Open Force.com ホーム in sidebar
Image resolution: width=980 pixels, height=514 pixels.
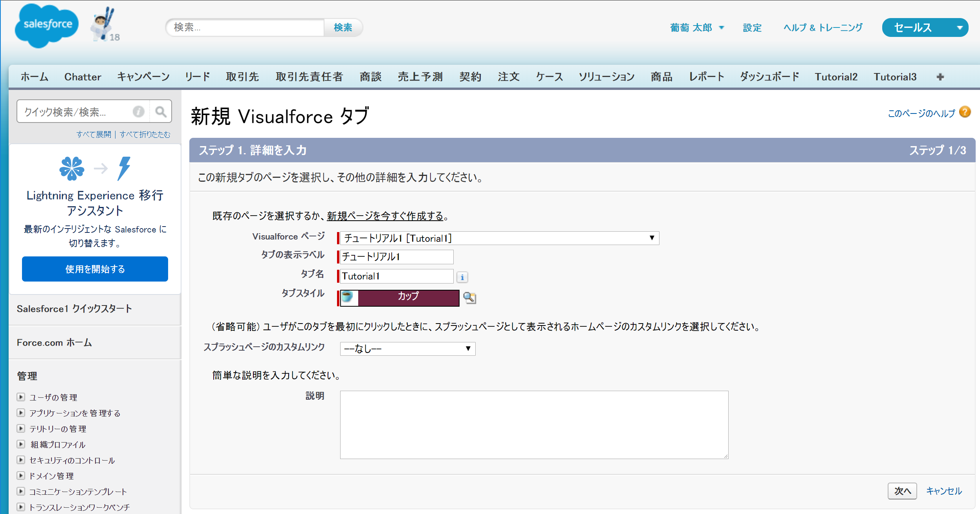pos(54,342)
